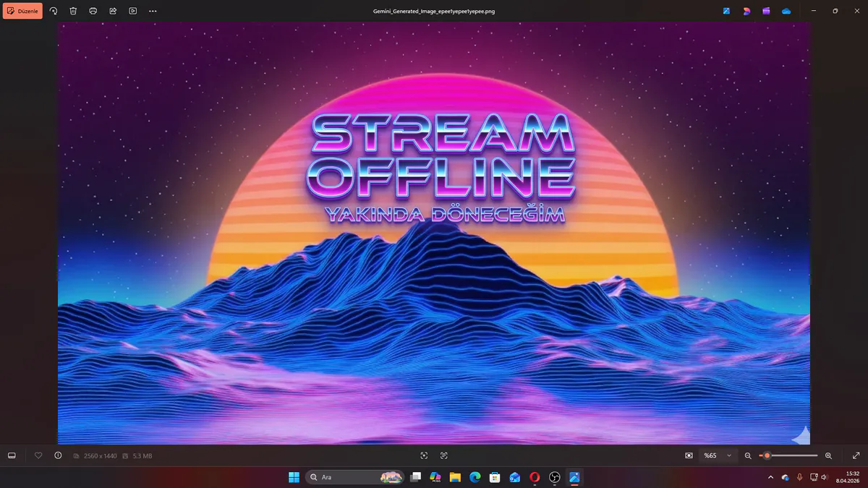Minimize the Photos window
Screen dimensions: 868x488
click(x=814, y=11)
